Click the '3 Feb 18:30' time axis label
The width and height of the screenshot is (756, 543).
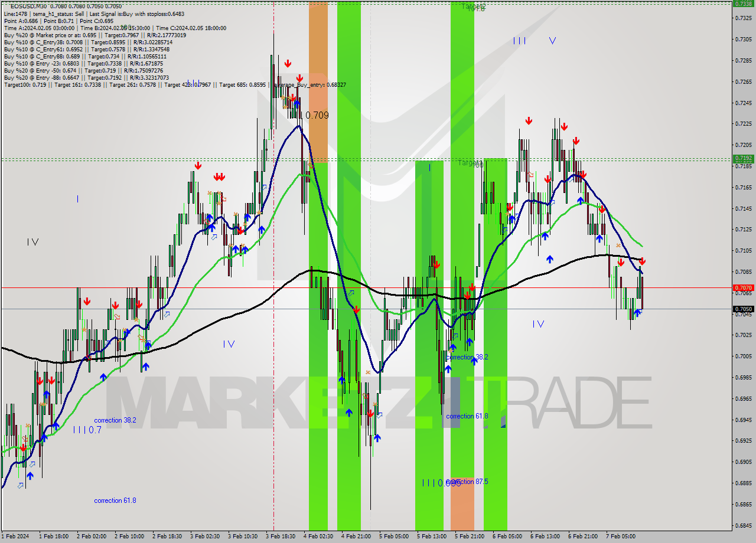pyautogui.click(x=281, y=537)
